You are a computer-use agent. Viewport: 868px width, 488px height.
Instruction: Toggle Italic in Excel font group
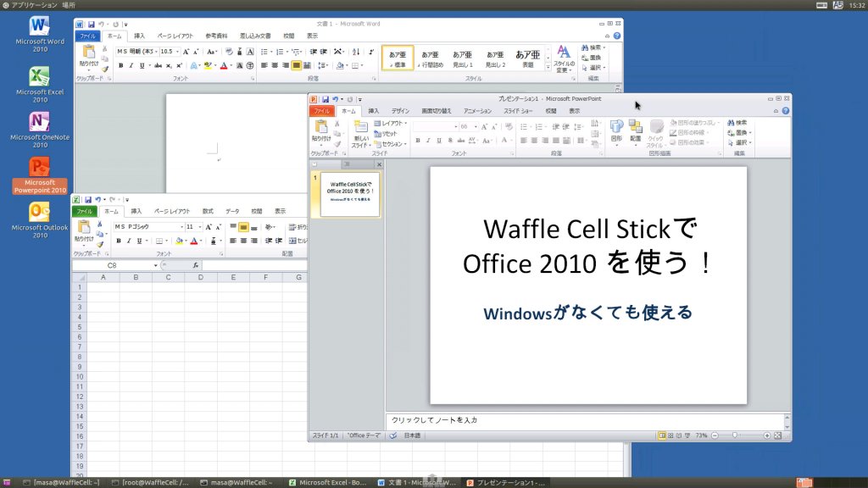129,241
